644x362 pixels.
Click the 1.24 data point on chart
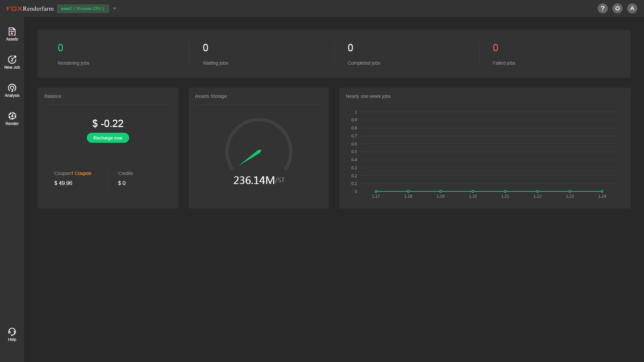coord(602,191)
